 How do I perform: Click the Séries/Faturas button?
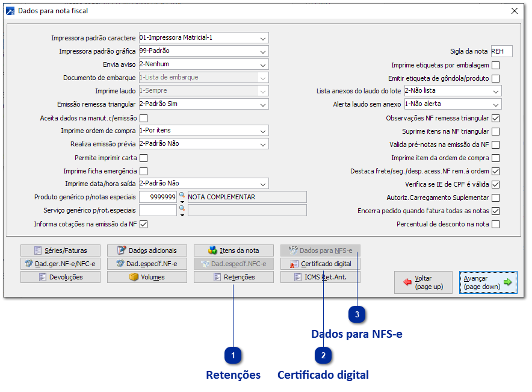60,250
